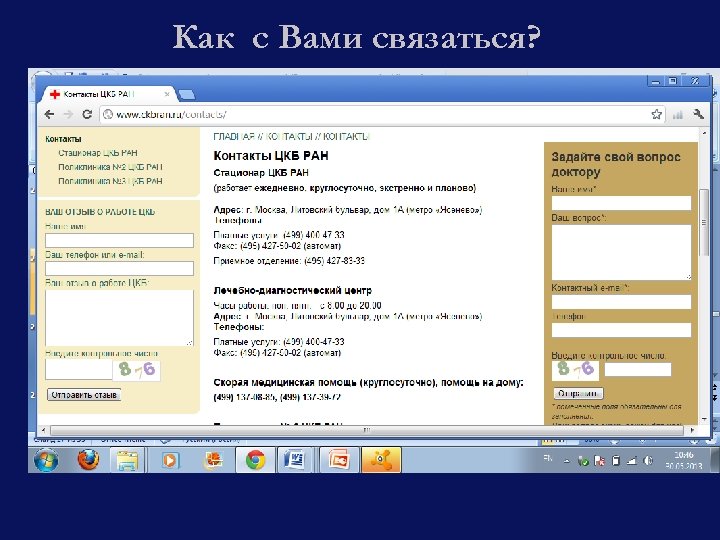Click the right form captcha image
720x540 pixels.
point(575,369)
